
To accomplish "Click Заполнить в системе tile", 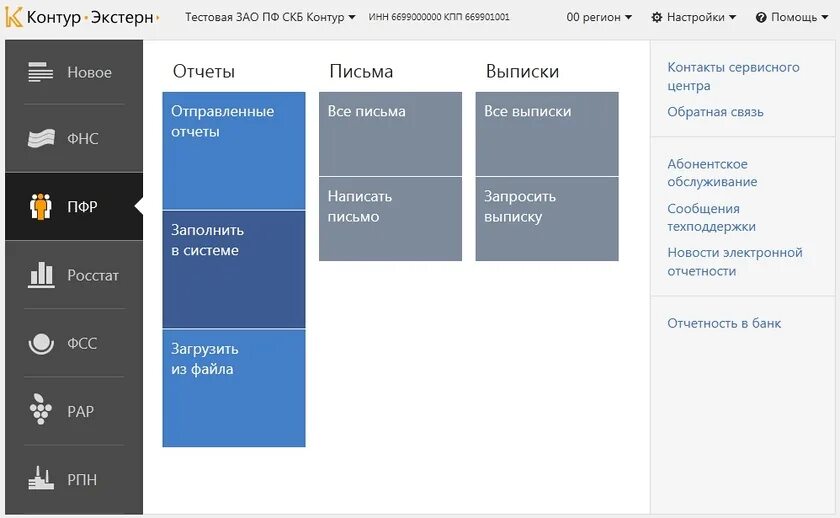I will [233, 269].
